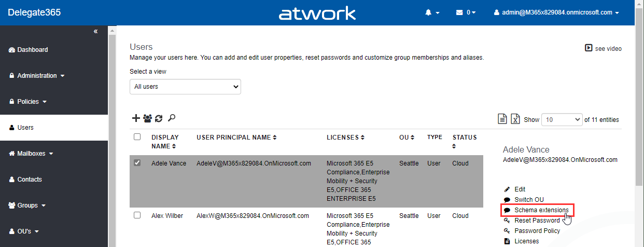
Task: Open the Show entries count dropdown
Action: (562, 119)
